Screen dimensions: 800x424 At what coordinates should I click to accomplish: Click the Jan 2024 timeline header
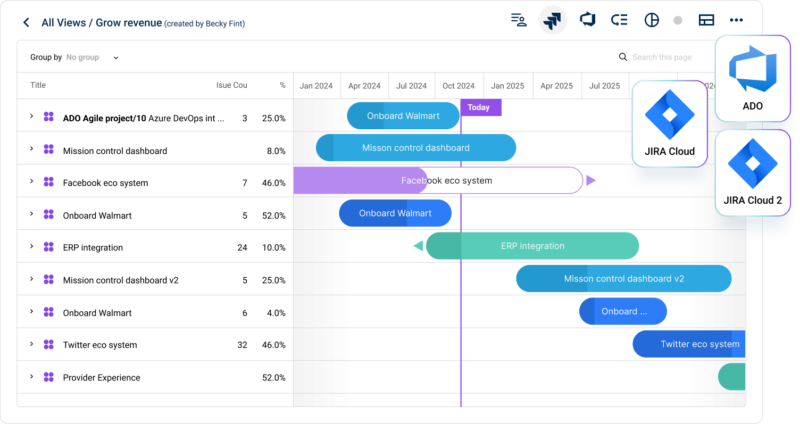(316, 86)
